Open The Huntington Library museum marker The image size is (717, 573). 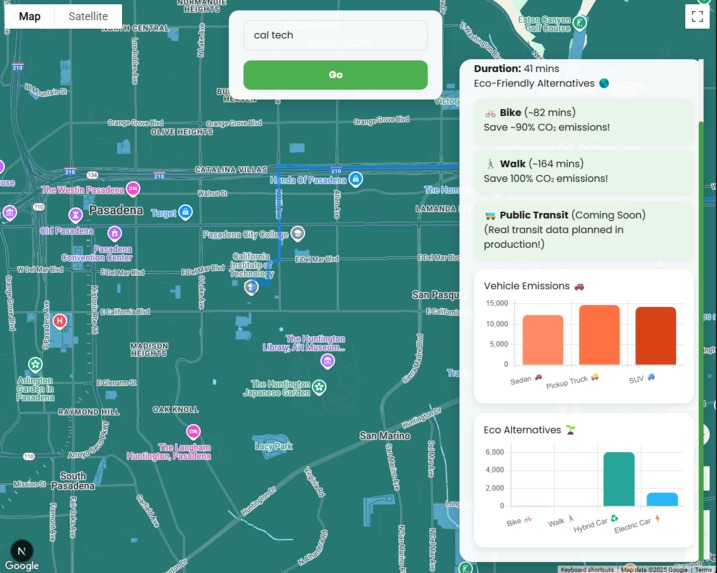click(x=327, y=362)
